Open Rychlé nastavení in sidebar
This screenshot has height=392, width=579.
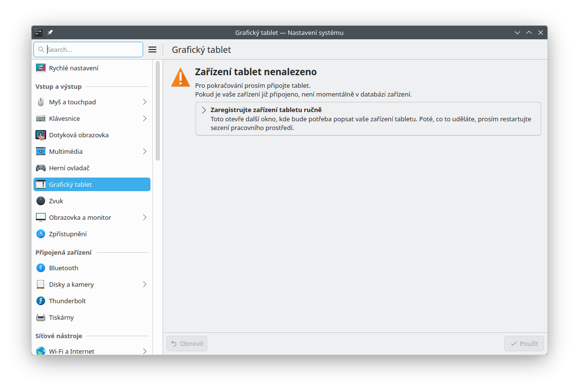coord(73,68)
